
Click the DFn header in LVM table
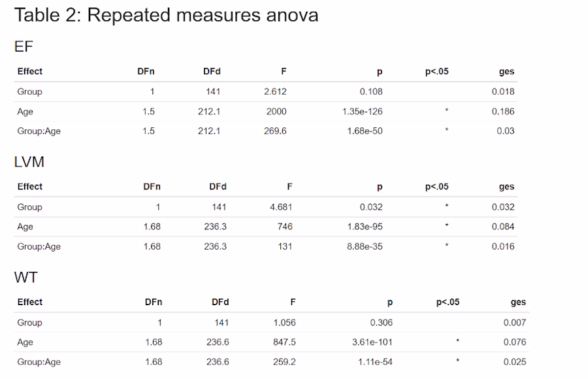[152, 187]
